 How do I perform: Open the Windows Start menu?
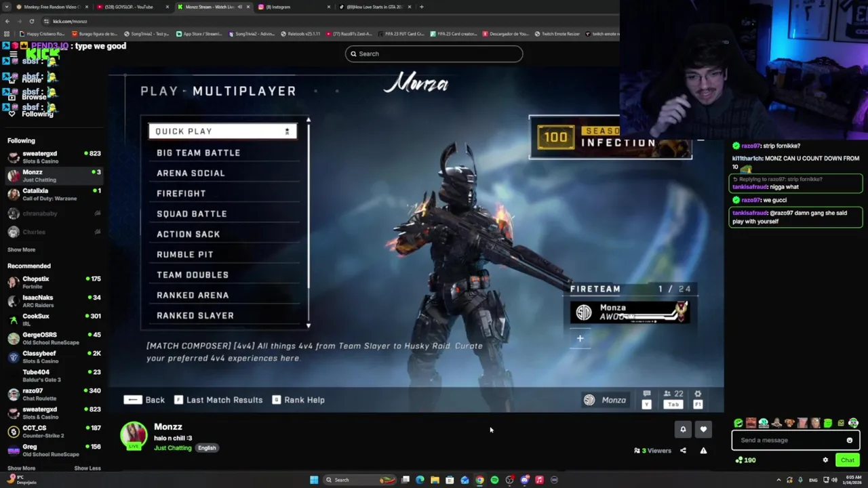pyautogui.click(x=314, y=480)
